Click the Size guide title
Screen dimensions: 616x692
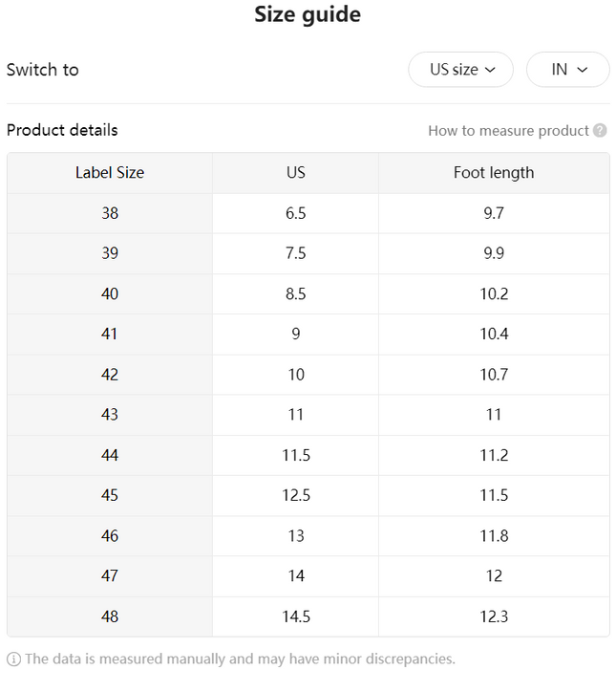pyautogui.click(x=308, y=14)
